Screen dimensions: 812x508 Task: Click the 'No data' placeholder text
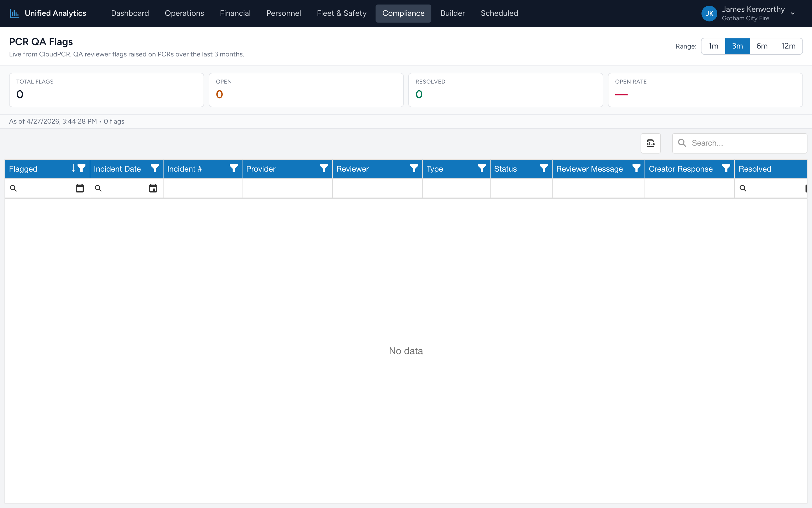click(x=406, y=351)
